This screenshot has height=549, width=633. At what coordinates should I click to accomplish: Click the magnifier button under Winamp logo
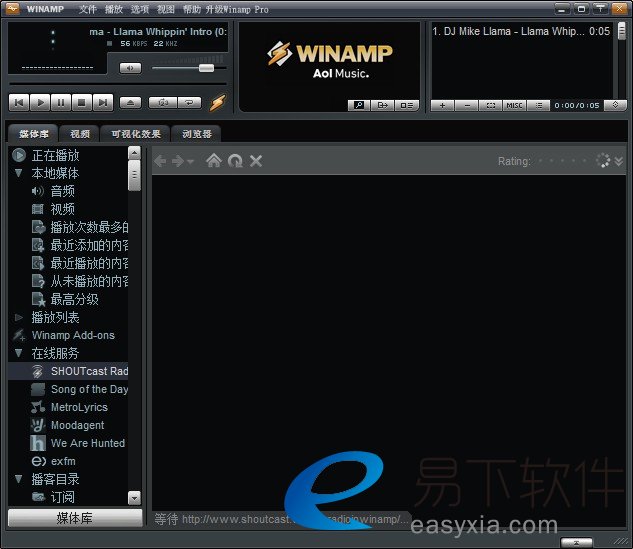point(359,105)
